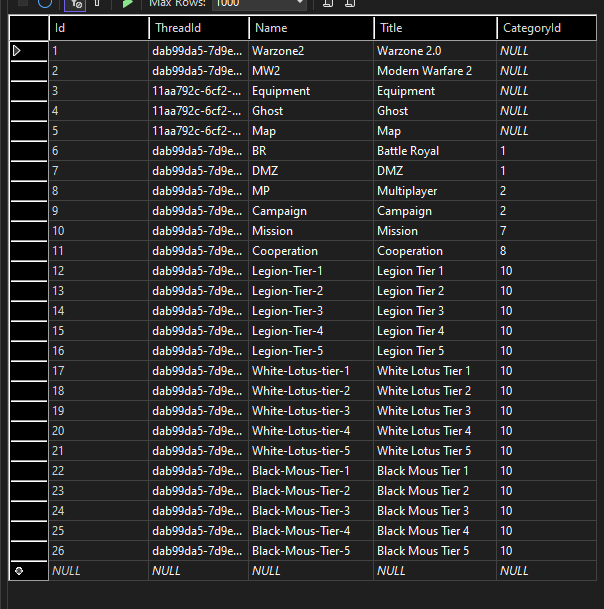
Task: Select the Title cell 'Black Mous Tier 4'
Action: (x=435, y=531)
